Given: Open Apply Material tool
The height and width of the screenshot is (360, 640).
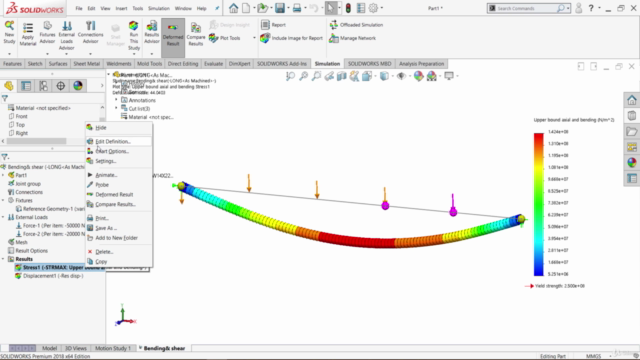Looking at the screenshot, I should (28, 28).
